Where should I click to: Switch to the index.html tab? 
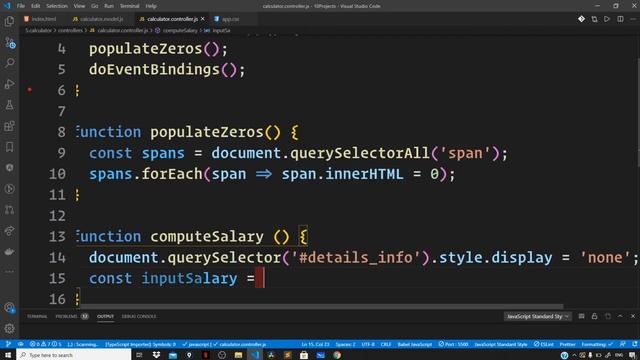pos(41,19)
